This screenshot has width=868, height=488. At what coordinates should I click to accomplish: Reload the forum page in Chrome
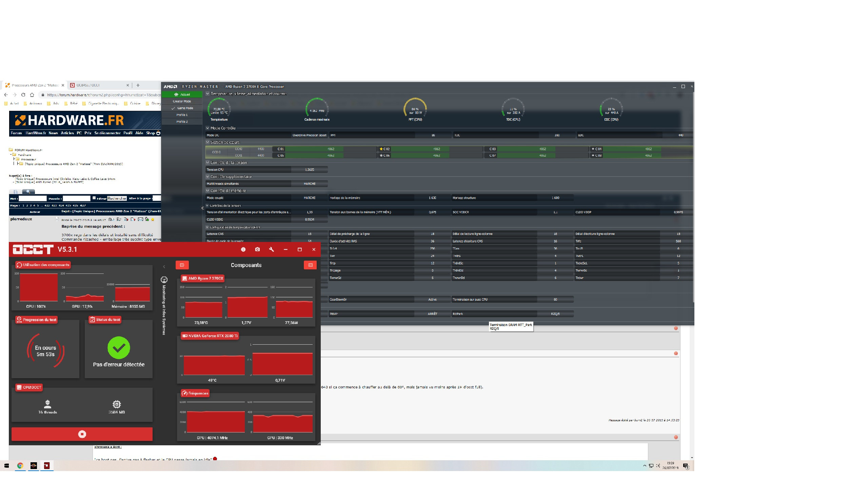point(23,95)
